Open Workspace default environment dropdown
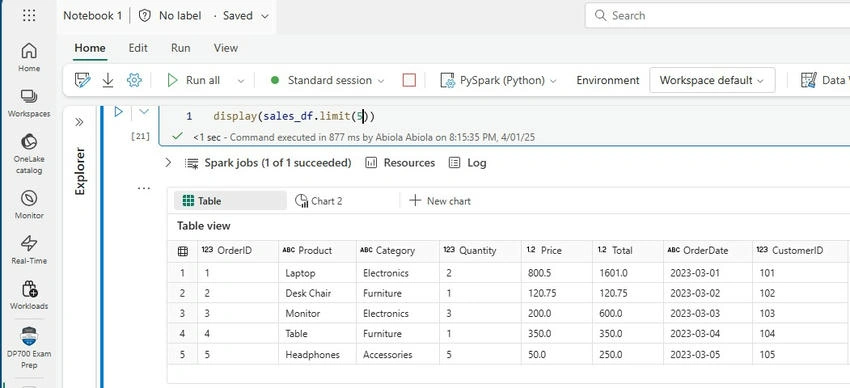Viewport: 850px width, 388px height. 712,80
